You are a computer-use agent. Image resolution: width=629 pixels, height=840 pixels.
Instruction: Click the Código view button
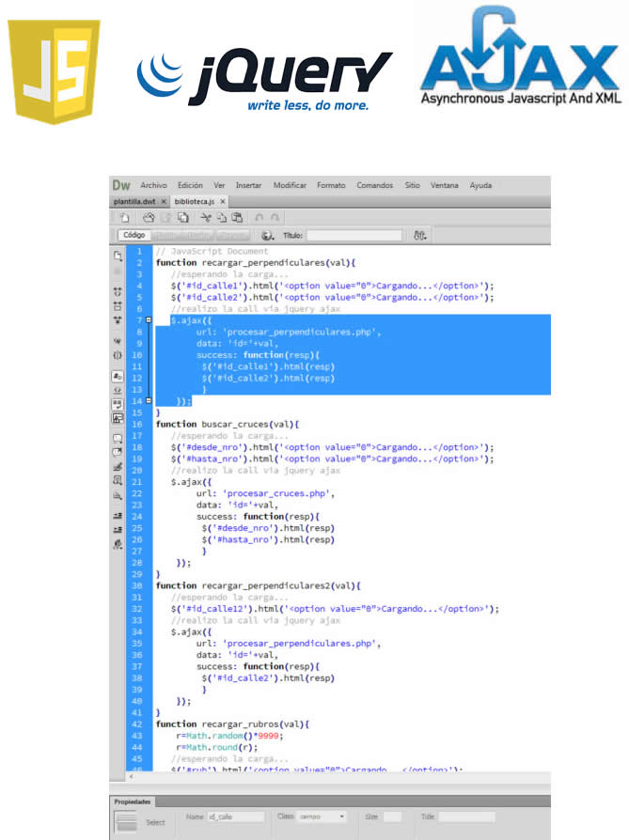[x=134, y=235]
